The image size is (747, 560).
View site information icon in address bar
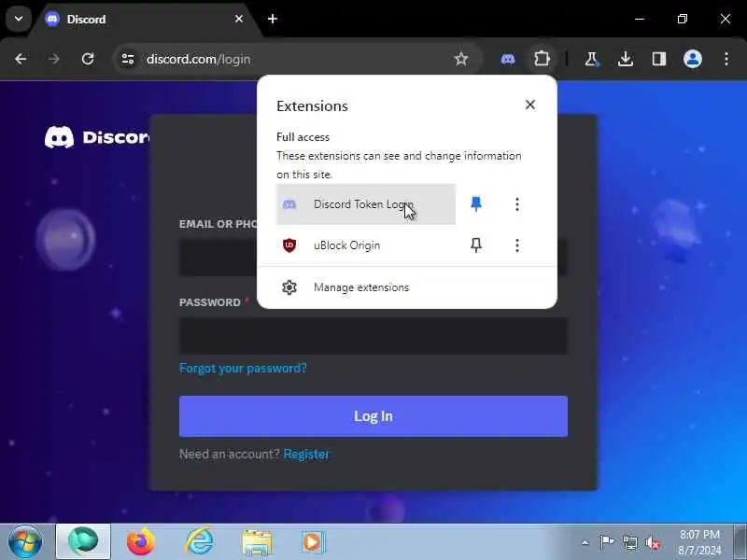click(128, 59)
